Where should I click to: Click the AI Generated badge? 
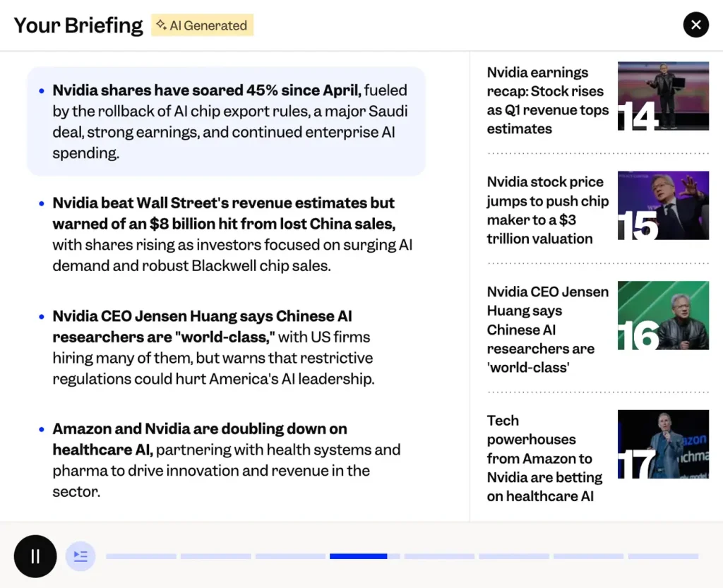coord(202,25)
